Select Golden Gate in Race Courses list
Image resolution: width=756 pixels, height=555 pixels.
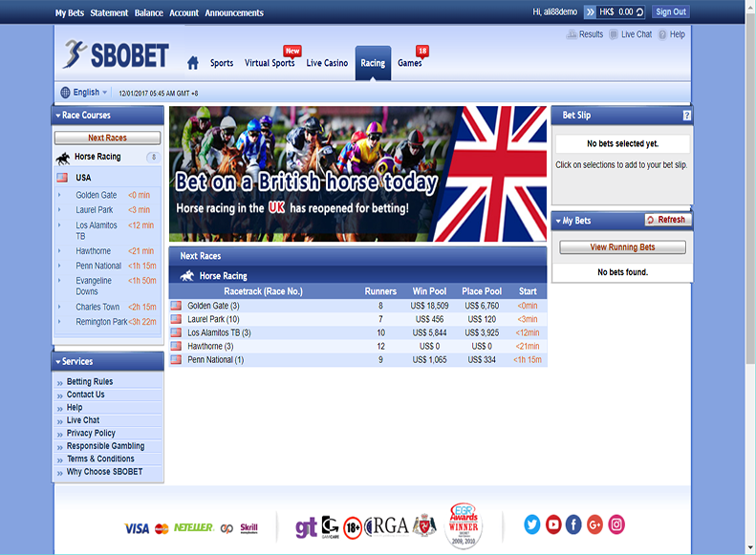tap(97, 195)
